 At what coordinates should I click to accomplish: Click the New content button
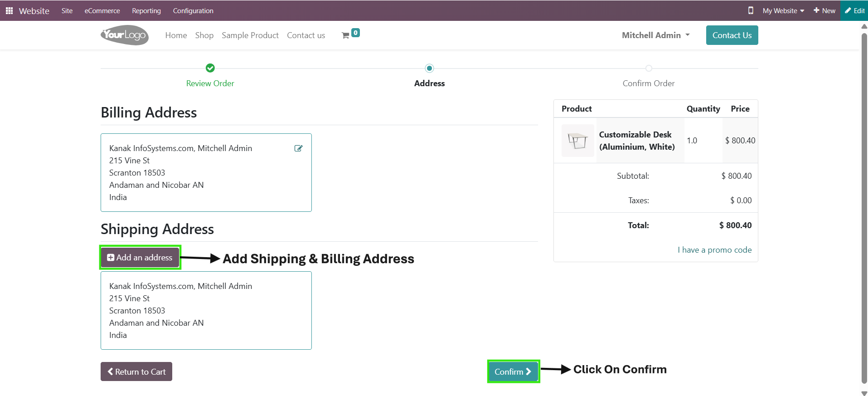click(x=824, y=10)
